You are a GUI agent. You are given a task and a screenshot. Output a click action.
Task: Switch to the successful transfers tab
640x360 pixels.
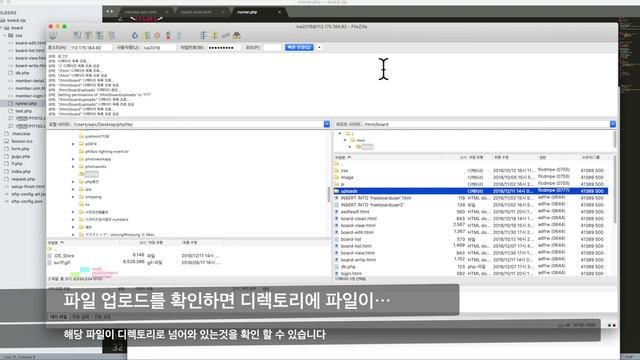click(102, 317)
